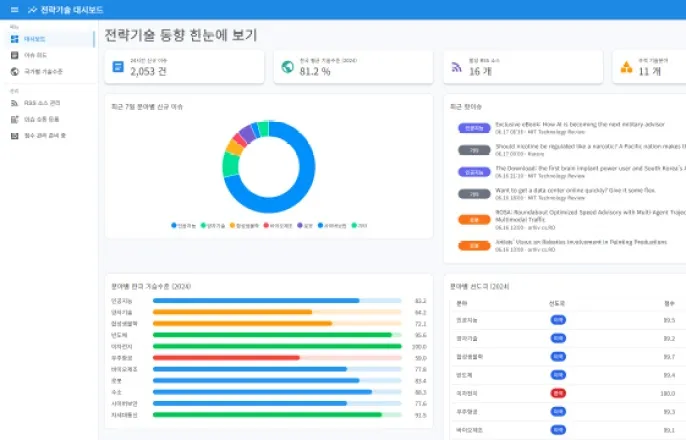686x440 pixels.
Task: Click the 16 개 value
Action: (480, 71)
